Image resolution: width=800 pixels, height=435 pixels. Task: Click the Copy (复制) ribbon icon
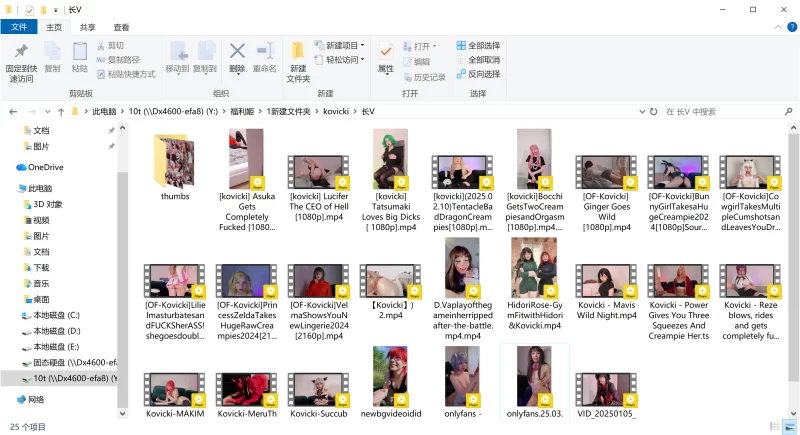(x=52, y=51)
